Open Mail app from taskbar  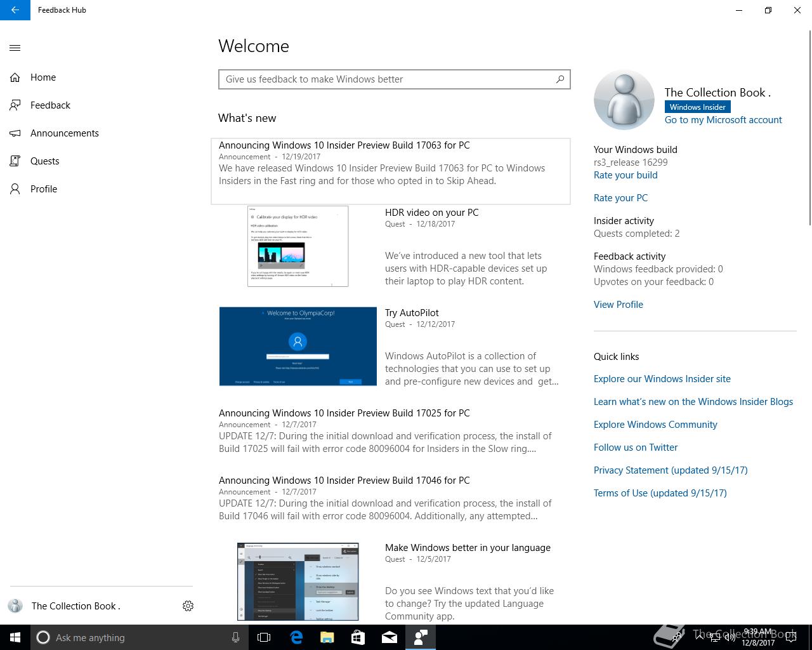(390, 637)
